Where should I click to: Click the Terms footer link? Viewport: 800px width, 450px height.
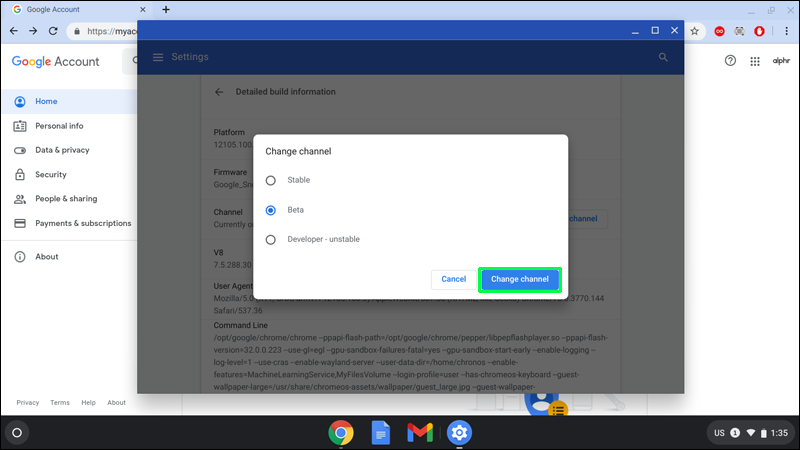point(60,403)
